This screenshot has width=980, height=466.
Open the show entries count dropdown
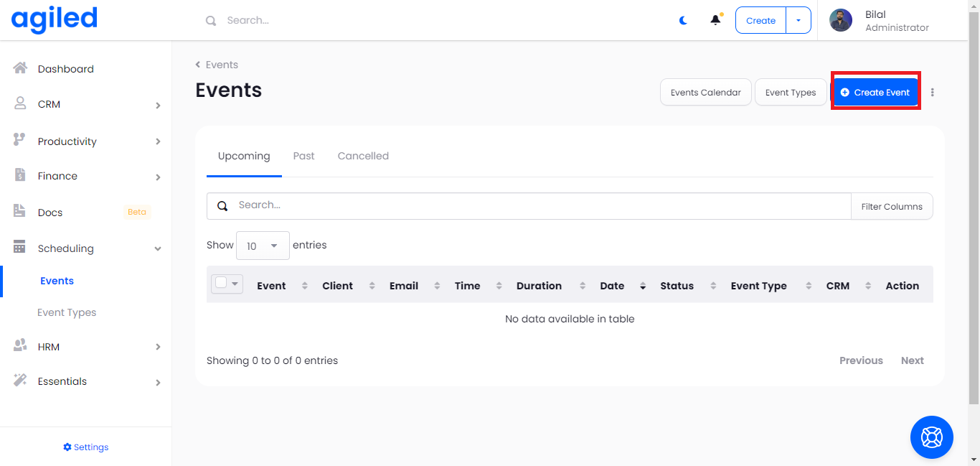[x=263, y=246]
